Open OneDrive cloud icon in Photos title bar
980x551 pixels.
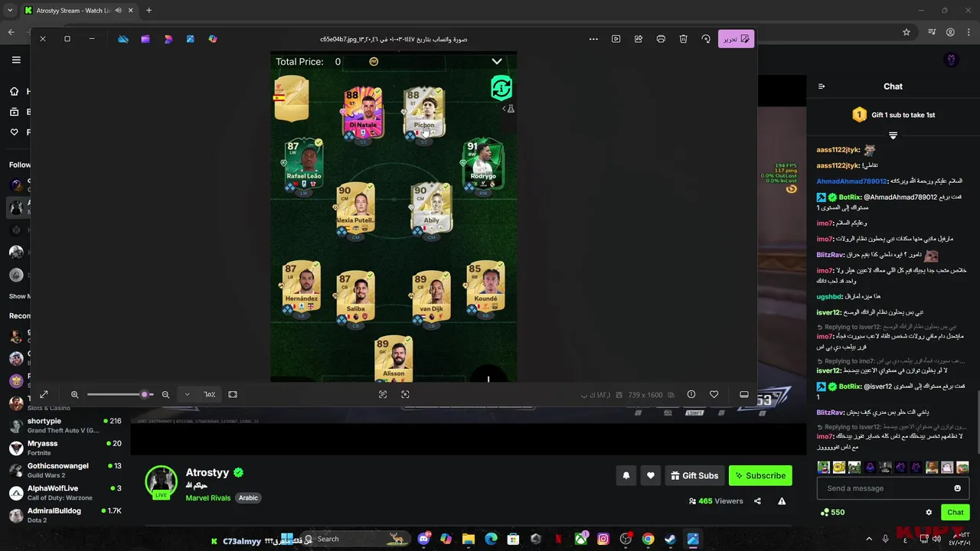122,39
